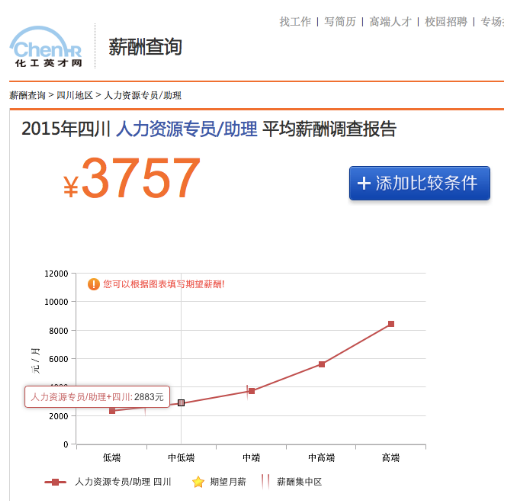521x501 pixels.
Task: Toggle the red 人力资源专员/助理 四川 legend marker
Action: tap(55, 482)
